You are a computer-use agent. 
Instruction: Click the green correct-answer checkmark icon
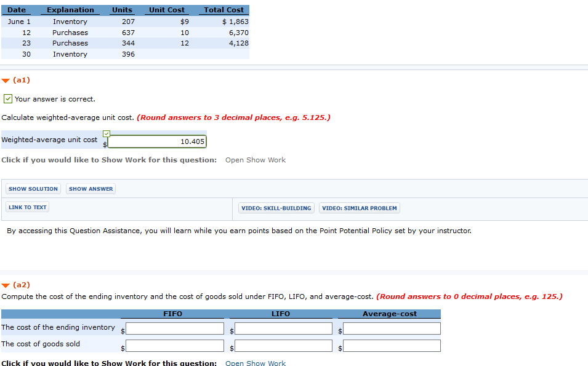[x=8, y=99]
